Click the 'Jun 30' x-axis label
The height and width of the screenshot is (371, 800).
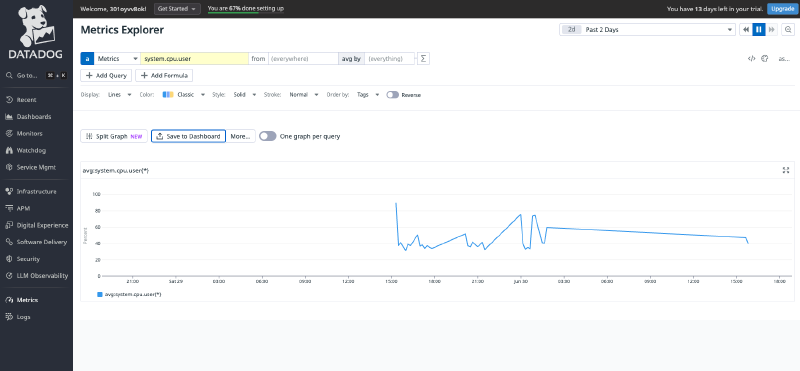pos(521,281)
